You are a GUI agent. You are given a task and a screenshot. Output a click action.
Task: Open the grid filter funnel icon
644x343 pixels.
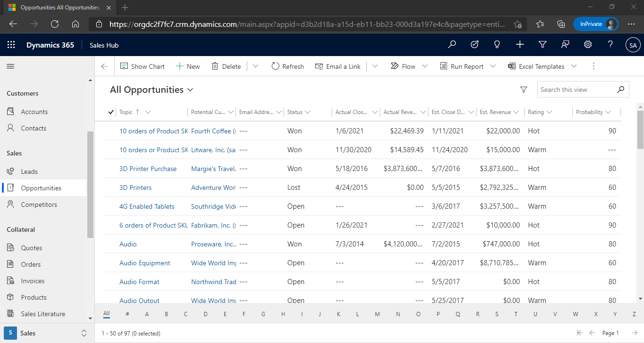523,90
